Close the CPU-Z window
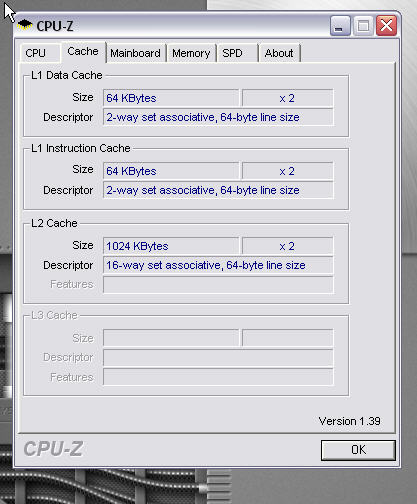This screenshot has width=417, height=504. click(x=386, y=25)
